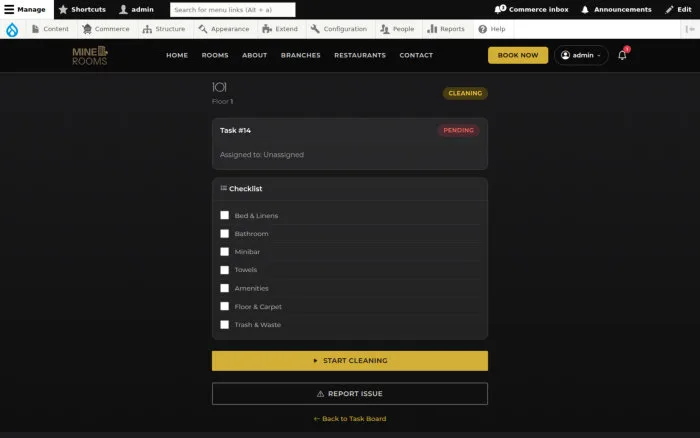Viewport: 700px width, 438px height.
Task: Click the Start Cleaning button
Action: click(x=350, y=361)
